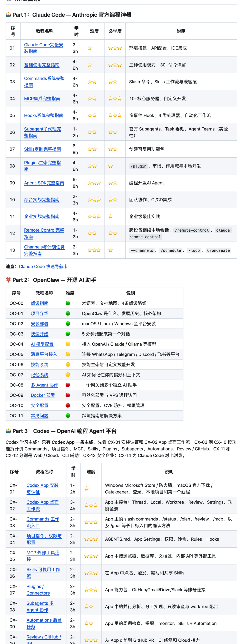The height and width of the screenshot is (644, 240).
Task: Open OpenClaw 阅读指南 link
Action: (x=40, y=303)
